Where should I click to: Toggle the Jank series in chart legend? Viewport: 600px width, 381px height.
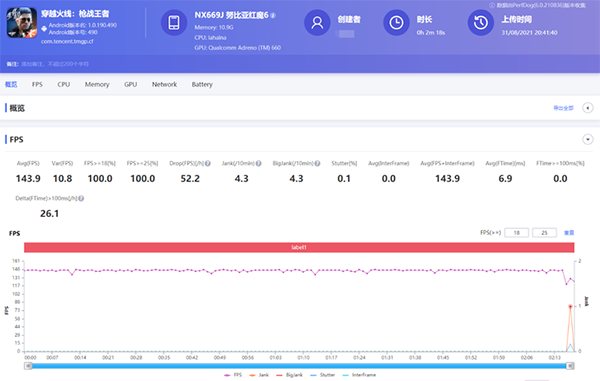pos(259,375)
